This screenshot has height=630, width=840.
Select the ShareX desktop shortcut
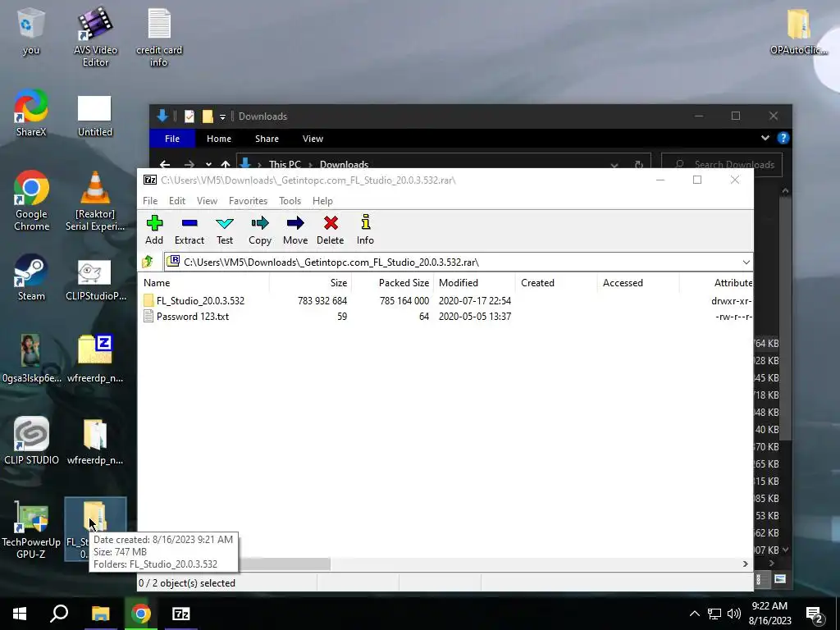31,113
